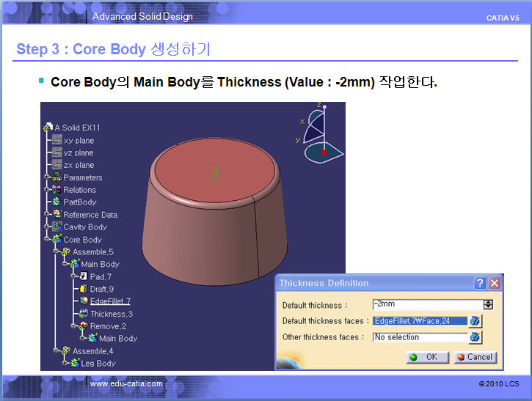Click the EdgeFillet.7 icon in the tree
532x401 pixels.
[84, 301]
